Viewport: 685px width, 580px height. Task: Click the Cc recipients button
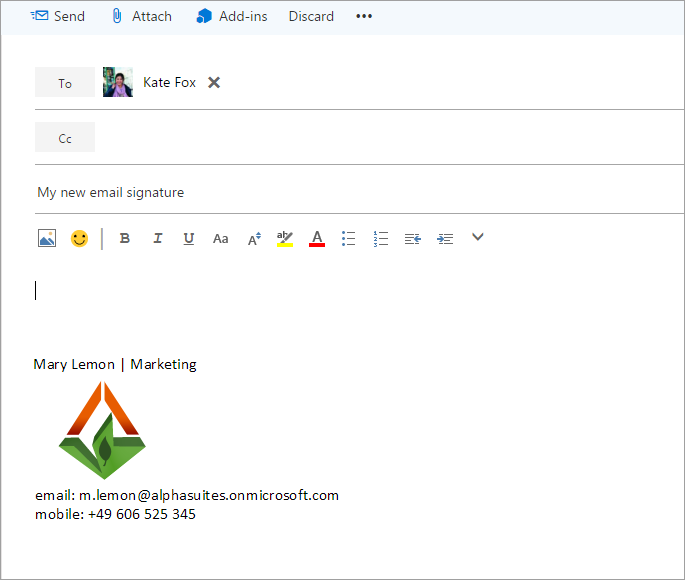tap(65, 137)
